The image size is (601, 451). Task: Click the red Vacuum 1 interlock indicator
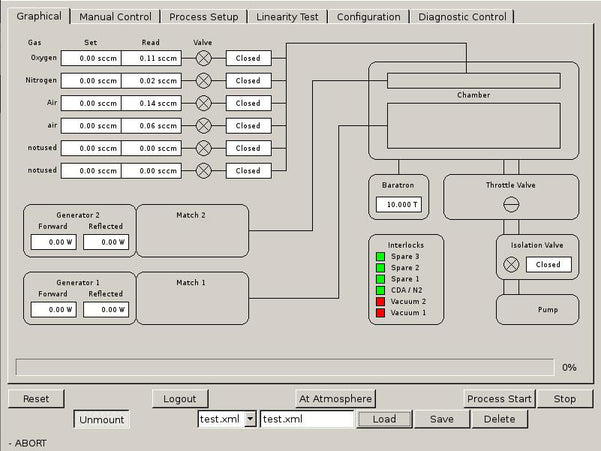coord(380,313)
